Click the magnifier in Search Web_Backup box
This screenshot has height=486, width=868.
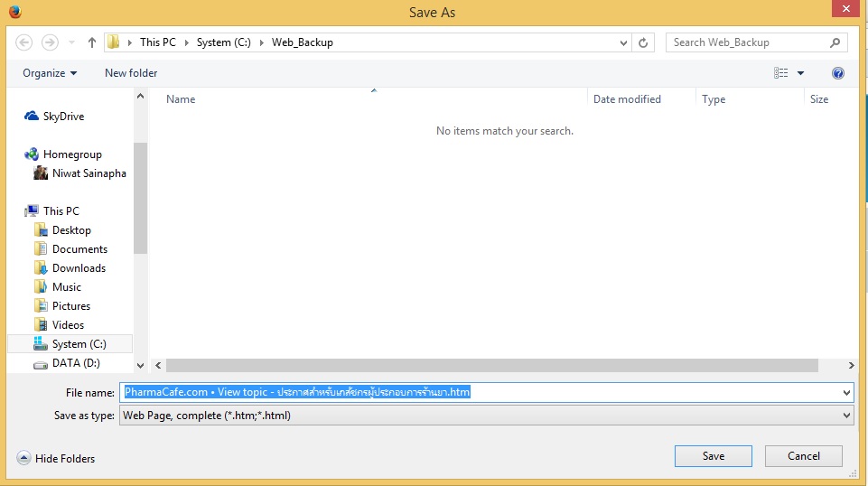835,42
